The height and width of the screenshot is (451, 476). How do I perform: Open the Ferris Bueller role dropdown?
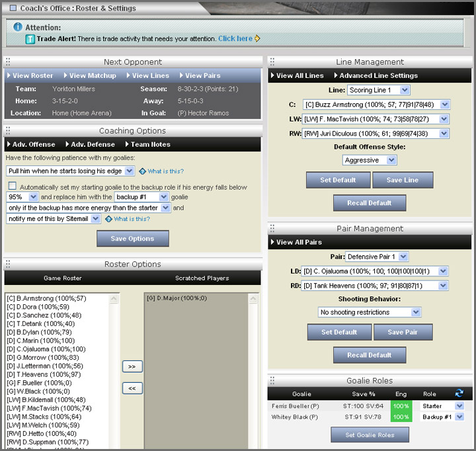click(x=459, y=405)
